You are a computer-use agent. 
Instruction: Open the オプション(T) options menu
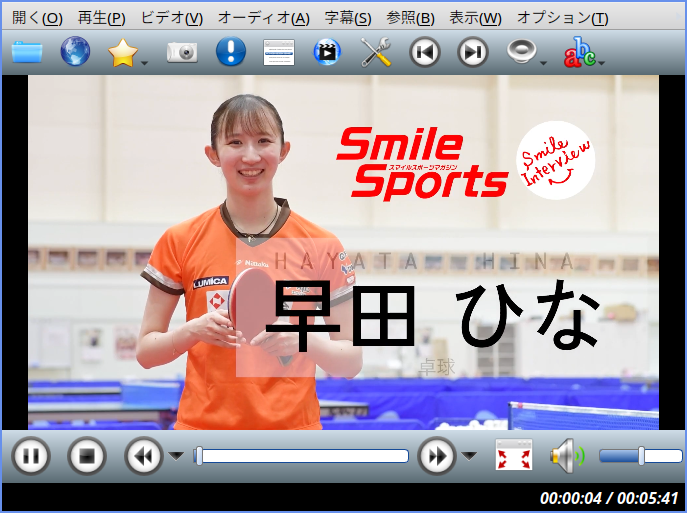coord(563,18)
